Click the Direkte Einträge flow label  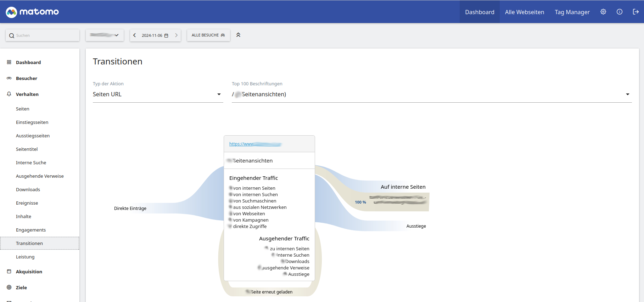click(x=130, y=208)
